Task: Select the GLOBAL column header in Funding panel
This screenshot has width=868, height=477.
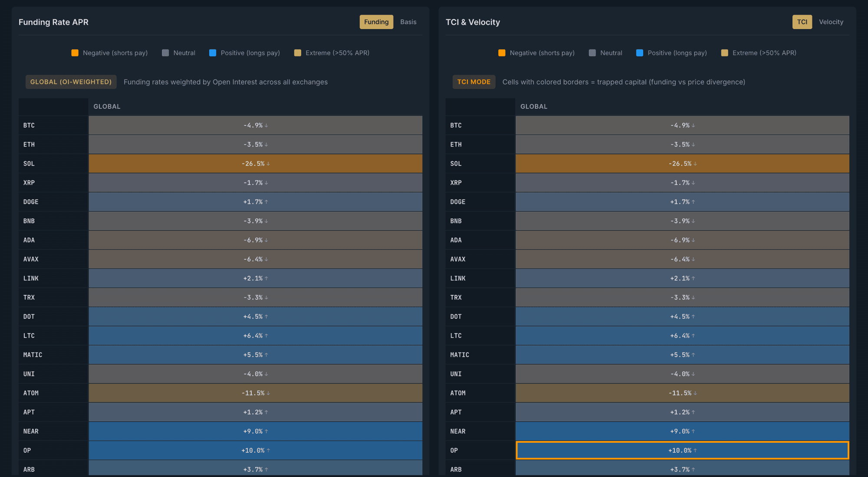Action: coord(107,106)
